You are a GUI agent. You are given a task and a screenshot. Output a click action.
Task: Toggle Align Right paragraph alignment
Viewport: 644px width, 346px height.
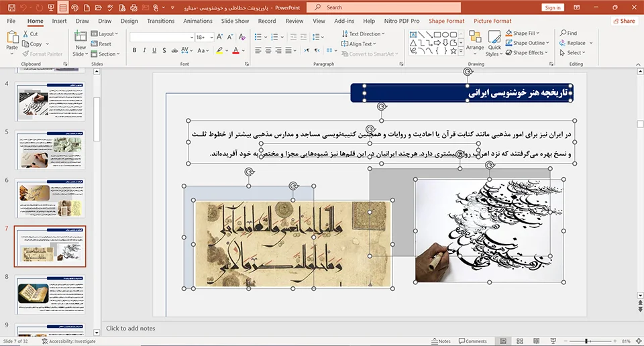[x=278, y=50]
